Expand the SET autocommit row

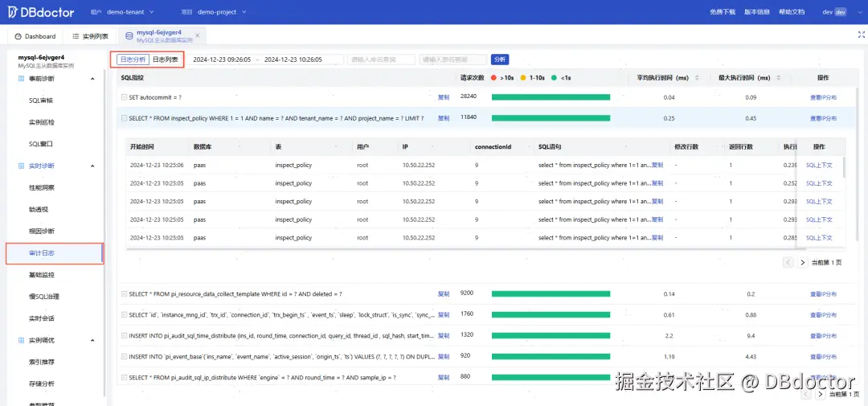(x=124, y=97)
